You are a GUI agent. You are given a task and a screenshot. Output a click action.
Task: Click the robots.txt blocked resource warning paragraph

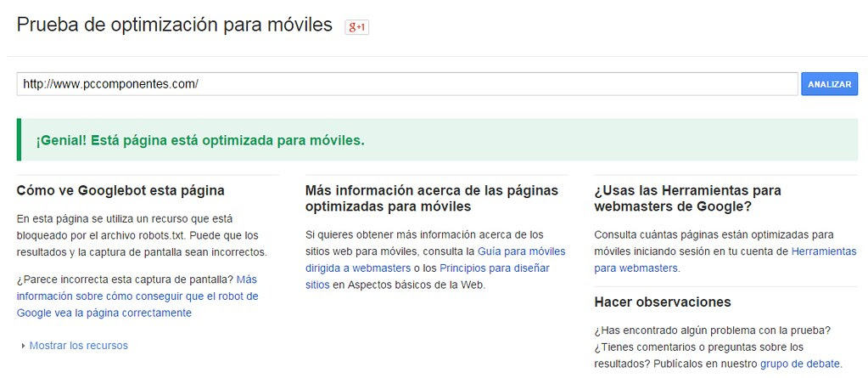[142, 235]
